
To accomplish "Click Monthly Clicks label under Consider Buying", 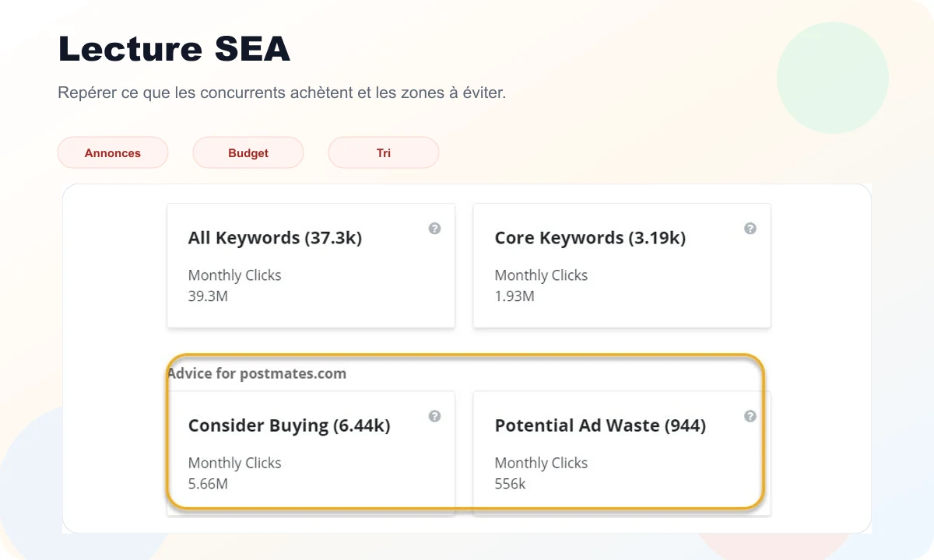I will [234, 463].
